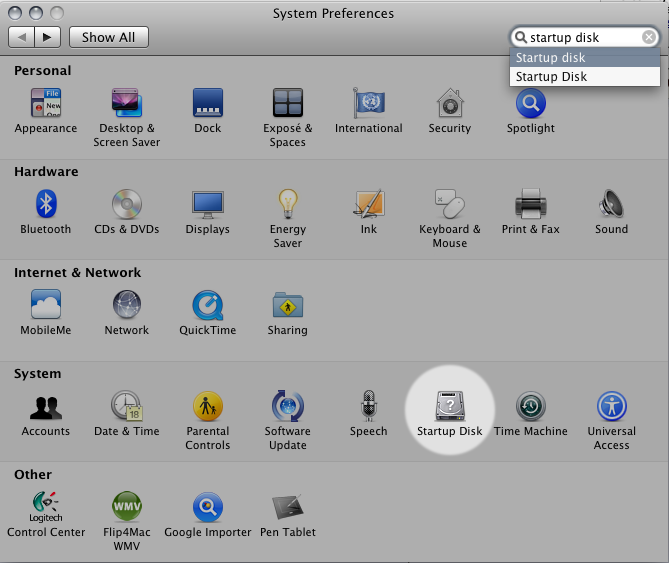This screenshot has width=669, height=563.
Task: Click the search magnifier icon
Action: [x=521, y=38]
